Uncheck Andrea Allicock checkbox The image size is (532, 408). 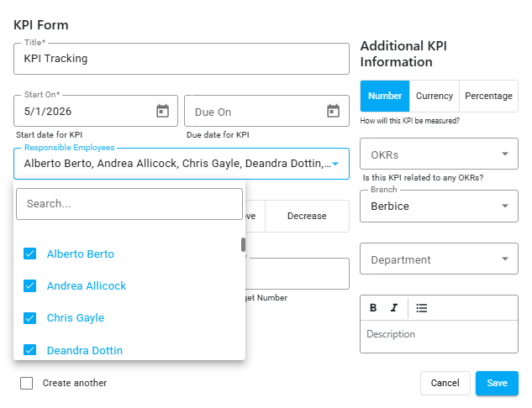(30, 285)
